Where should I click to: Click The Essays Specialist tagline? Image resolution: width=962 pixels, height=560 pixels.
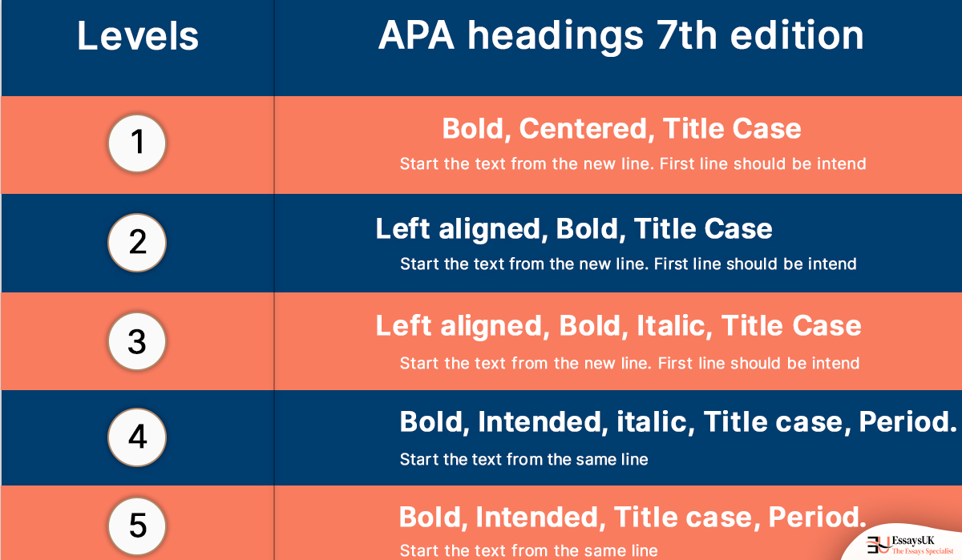pyautogui.click(x=924, y=551)
